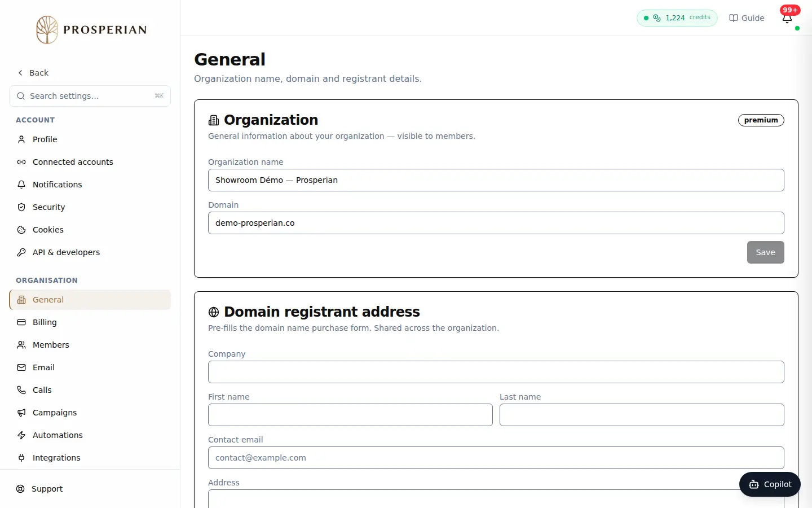
Task: Go to Billing settings
Action: (90, 322)
